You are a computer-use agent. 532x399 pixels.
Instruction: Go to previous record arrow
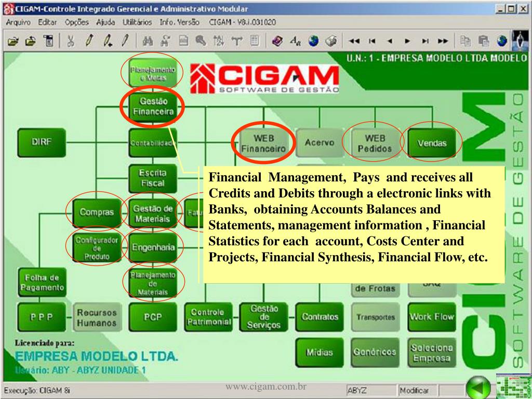390,42
